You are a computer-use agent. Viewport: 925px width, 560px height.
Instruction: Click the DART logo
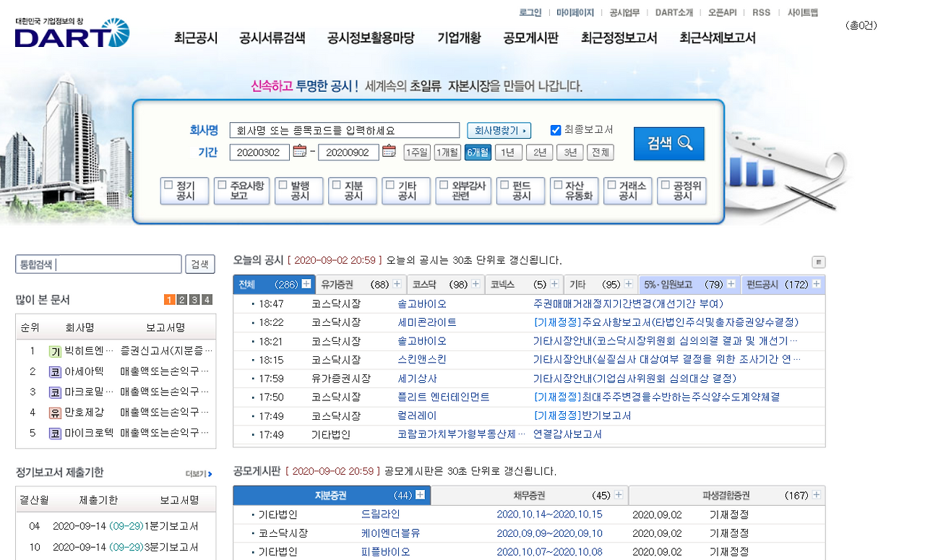[72, 33]
